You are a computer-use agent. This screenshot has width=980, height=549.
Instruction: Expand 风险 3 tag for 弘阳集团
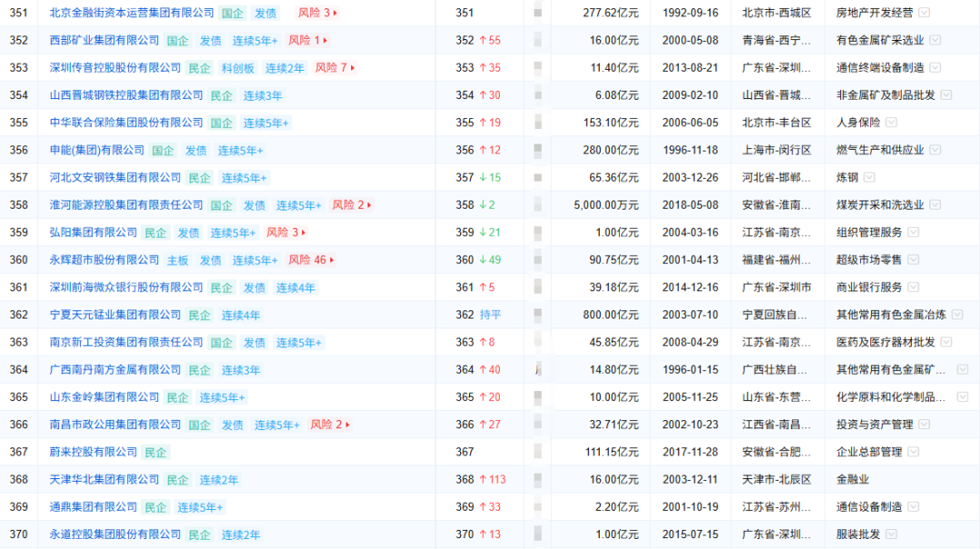(x=286, y=232)
